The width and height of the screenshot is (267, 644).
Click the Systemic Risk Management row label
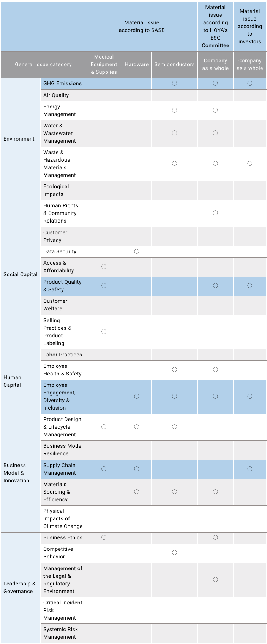tap(60, 633)
